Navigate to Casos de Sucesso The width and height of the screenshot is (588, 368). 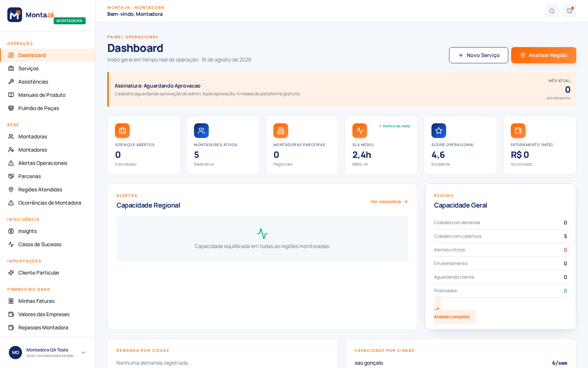[48, 244]
